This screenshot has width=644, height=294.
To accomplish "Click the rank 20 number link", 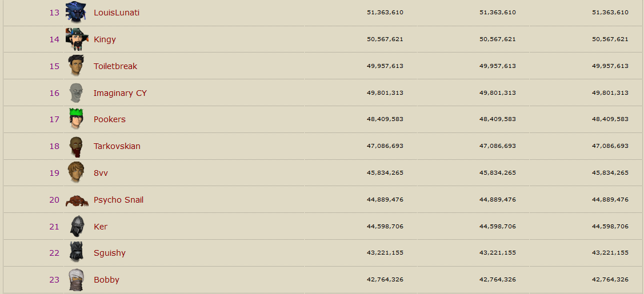I will [x=54, y=200].
